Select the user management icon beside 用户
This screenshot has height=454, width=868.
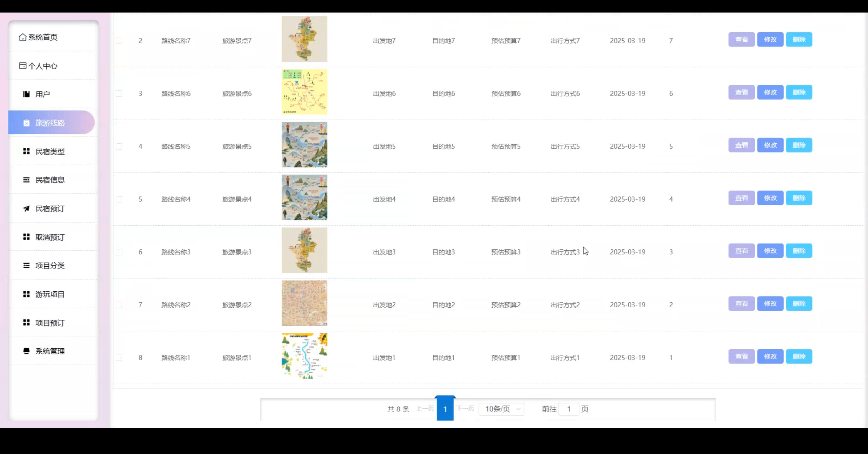point(26,94)
